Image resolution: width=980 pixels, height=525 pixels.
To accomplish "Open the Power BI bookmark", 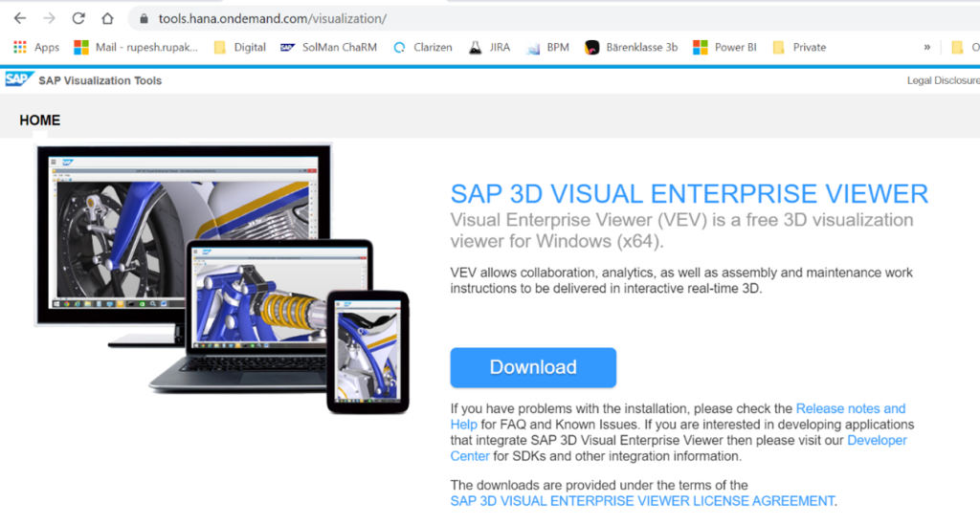I will [724, 47].
